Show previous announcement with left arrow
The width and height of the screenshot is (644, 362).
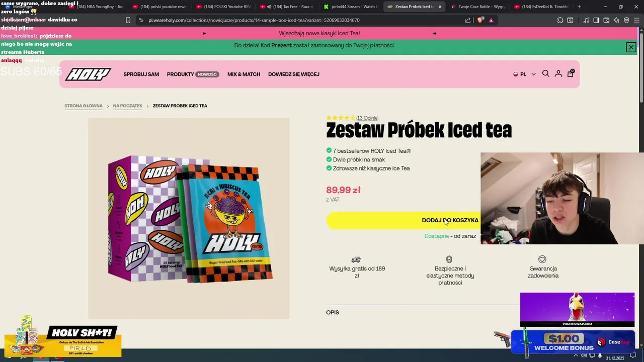204,34
